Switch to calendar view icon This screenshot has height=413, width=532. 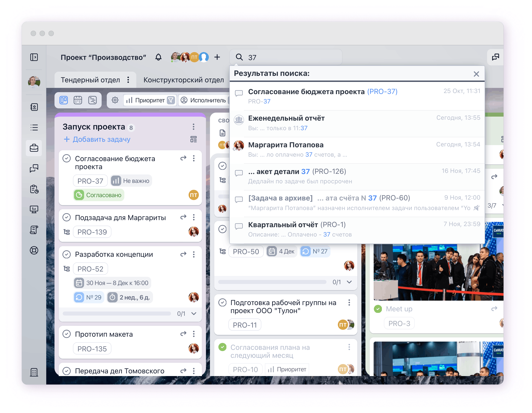pyautogui.click(x=78, y=100)
